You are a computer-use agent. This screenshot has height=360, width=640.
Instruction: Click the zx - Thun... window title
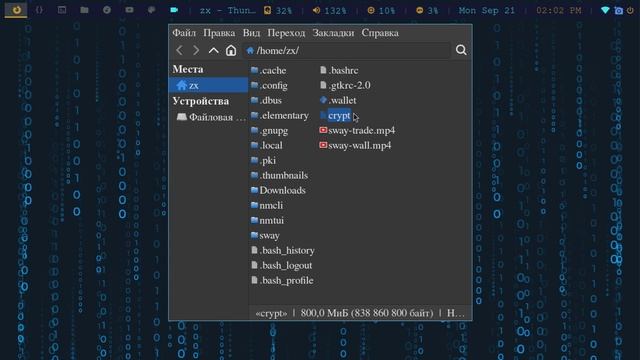[x=228, y=11]
